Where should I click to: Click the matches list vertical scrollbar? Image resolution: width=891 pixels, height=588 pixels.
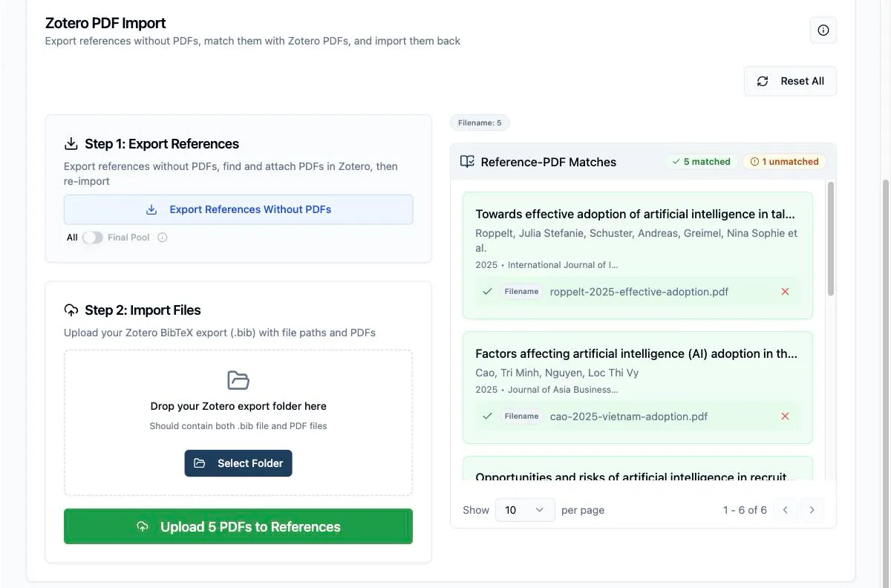click(x=831, y=239)
